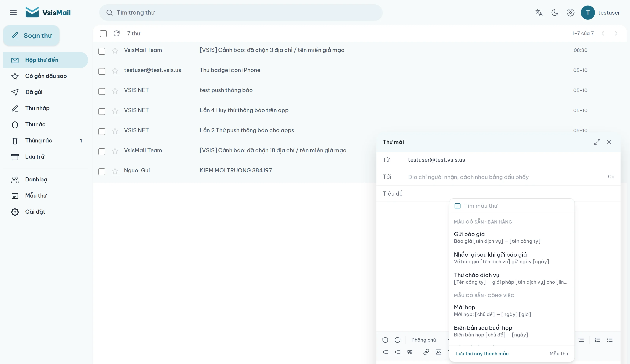
Task: Choose the 'Gửi báo giá' template
Action: point(512,237)
